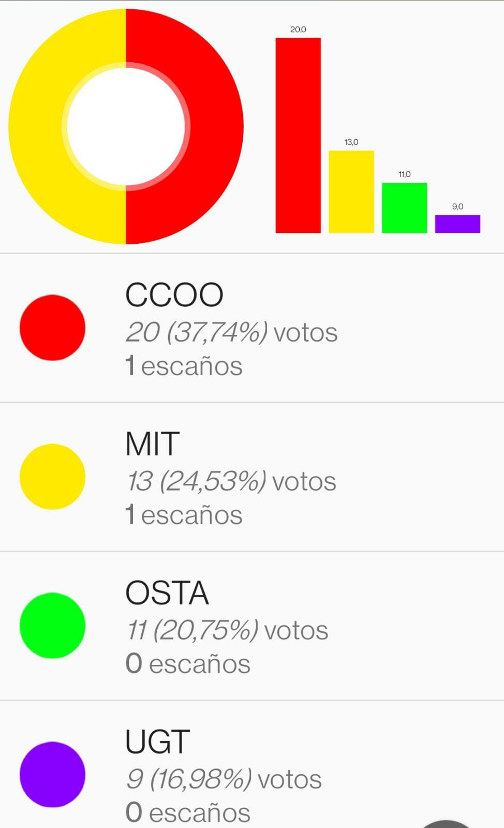Open the OSTA party name entry
This screenshot has width=504, height=828.
point(167,593)
